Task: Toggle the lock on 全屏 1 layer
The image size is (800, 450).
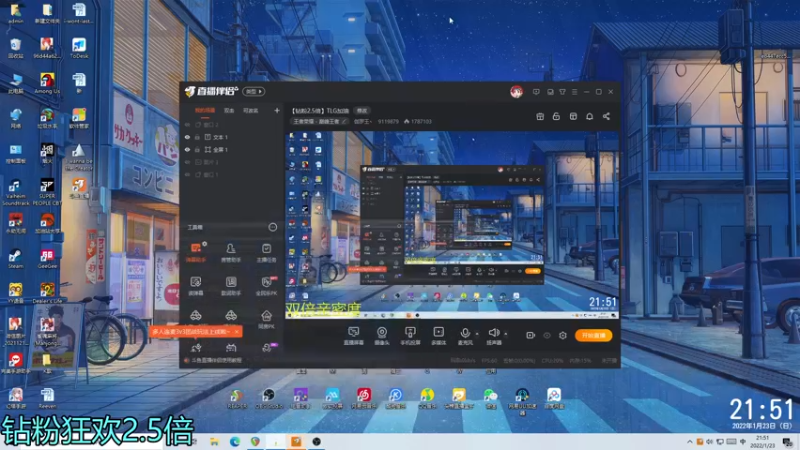Action: tap(197, 150)
